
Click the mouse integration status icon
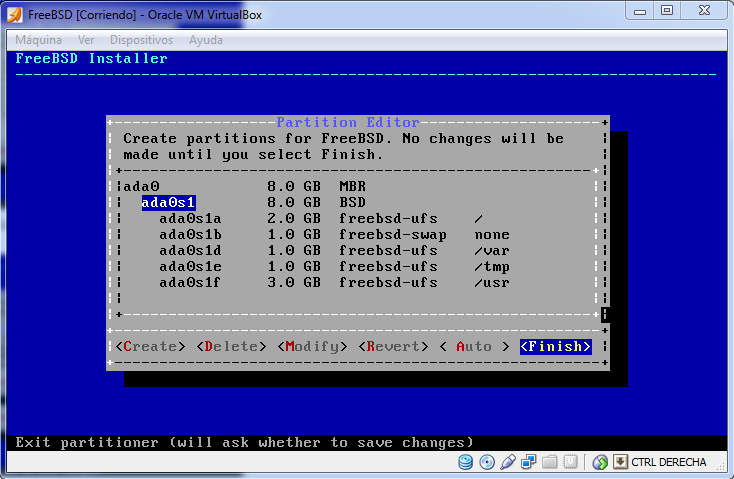tap(600, 462)
